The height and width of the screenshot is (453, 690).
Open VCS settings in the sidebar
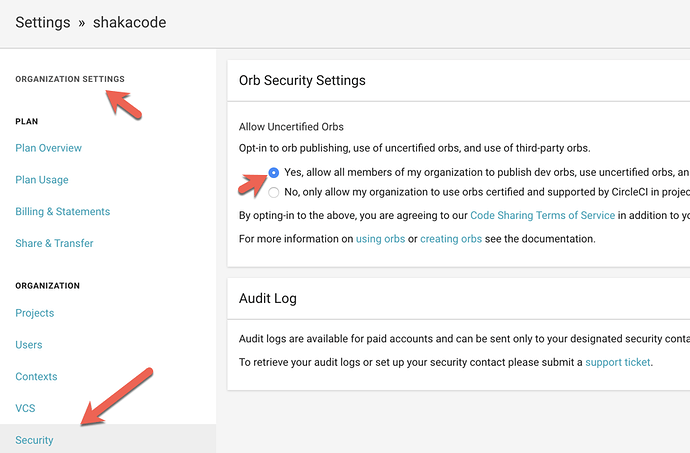coord(25,409)
